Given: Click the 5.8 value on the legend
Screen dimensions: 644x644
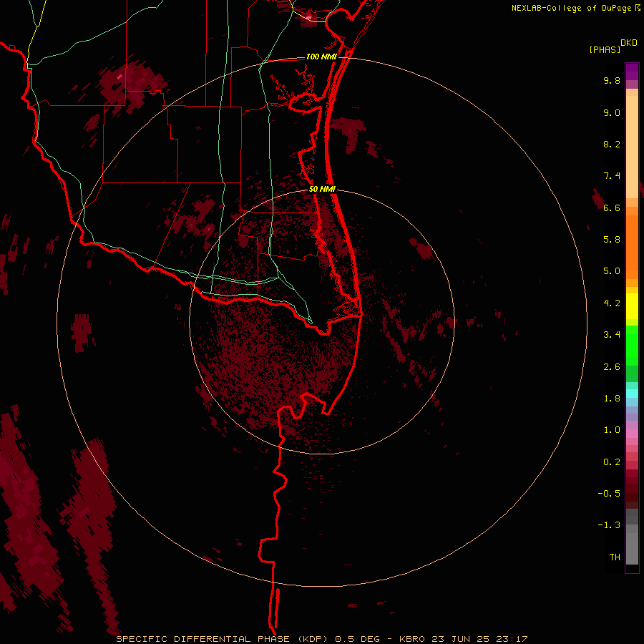Looking at the screenshot, I should click(x=612, y=239).
